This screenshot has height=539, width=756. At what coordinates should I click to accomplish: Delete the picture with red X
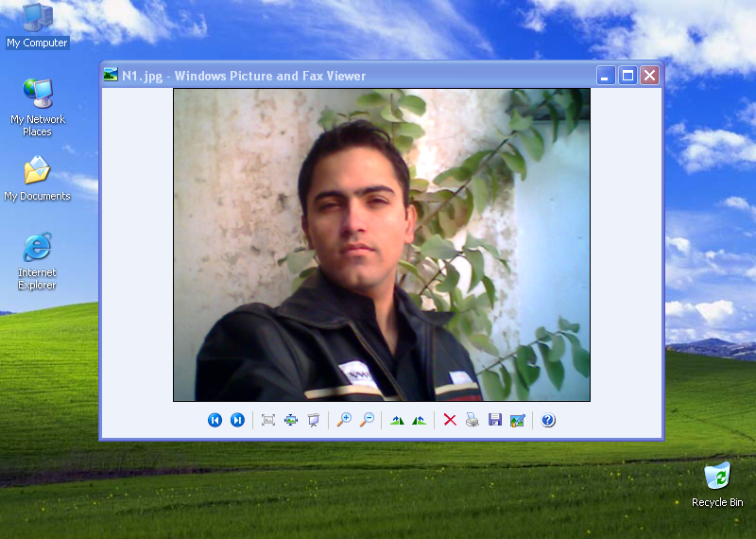click(x=450, y=420)
